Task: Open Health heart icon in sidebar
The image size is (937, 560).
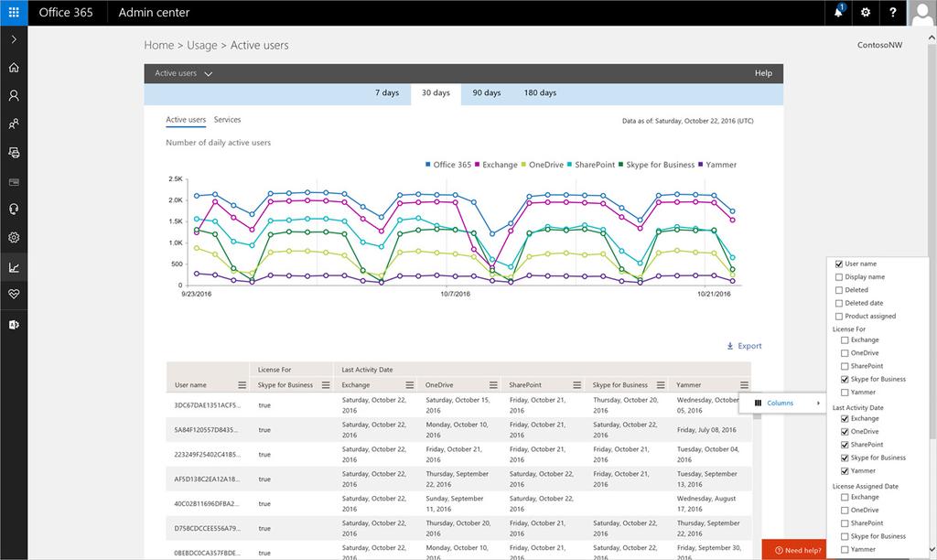Action: 14,294
